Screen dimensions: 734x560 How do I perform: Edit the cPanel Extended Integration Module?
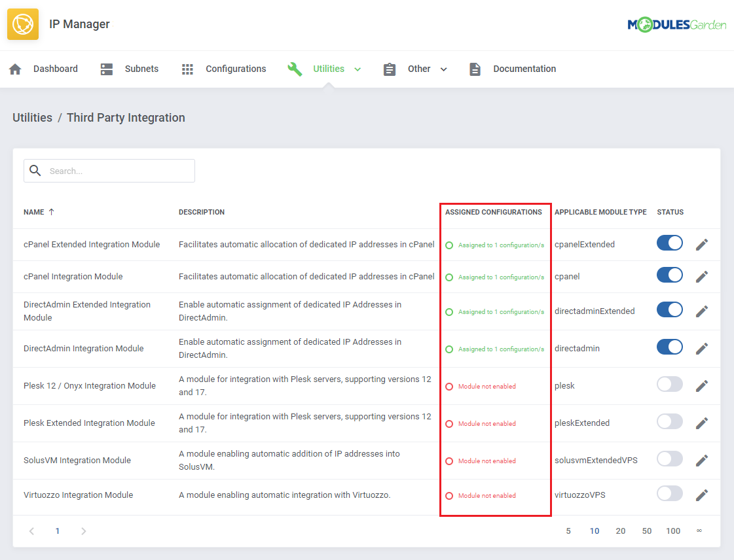point(701,244)
